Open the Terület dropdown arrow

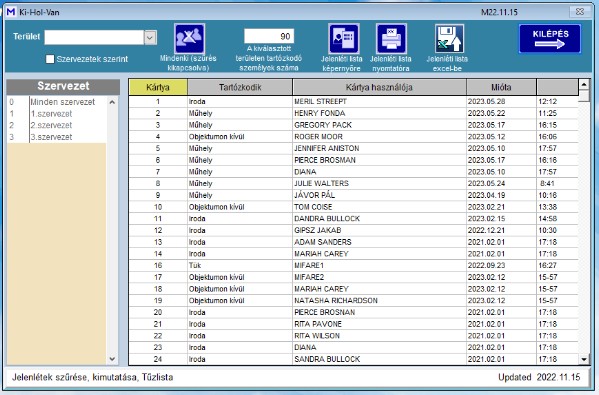pyautogui.click(x=150, y=37)
